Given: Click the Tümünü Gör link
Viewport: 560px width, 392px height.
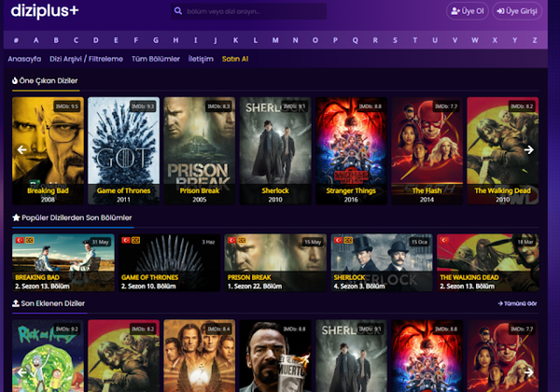Looking at the screenshot, I should click(517, 303).
